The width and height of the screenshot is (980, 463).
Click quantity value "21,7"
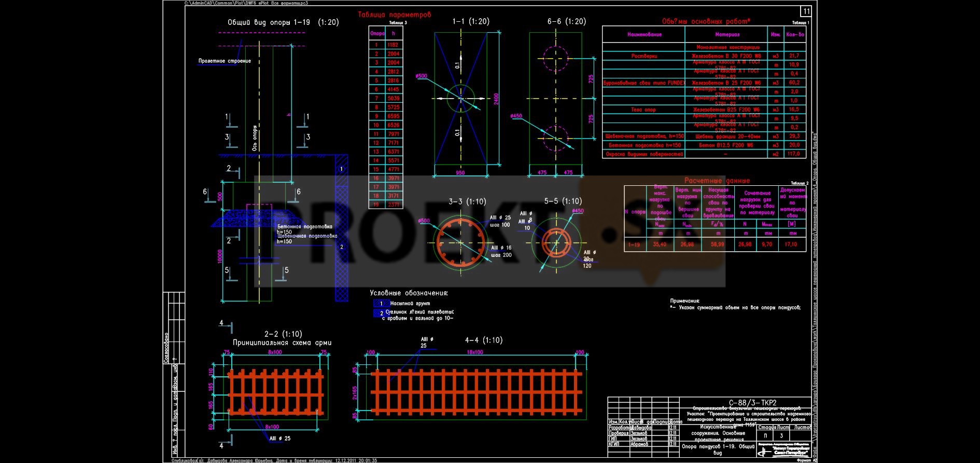click(x=794, y=56)
